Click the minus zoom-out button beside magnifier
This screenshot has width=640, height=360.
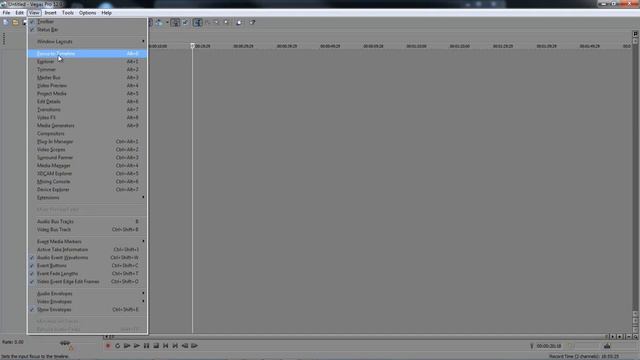tap(629, 337)
